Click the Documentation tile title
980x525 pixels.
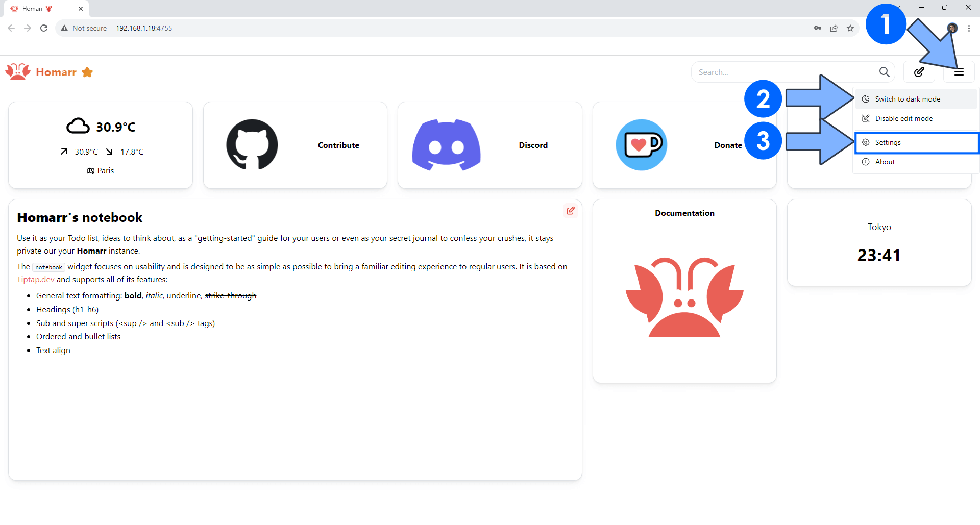coord(684,213)
